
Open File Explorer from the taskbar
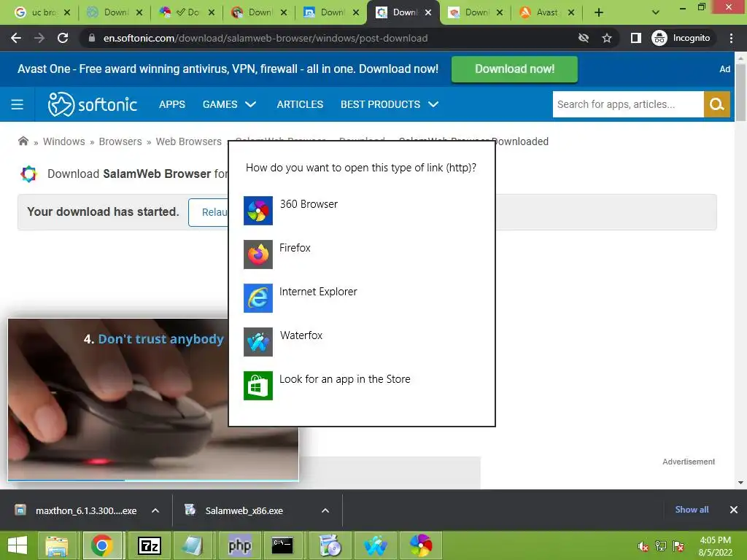click(x=57, y=545)
